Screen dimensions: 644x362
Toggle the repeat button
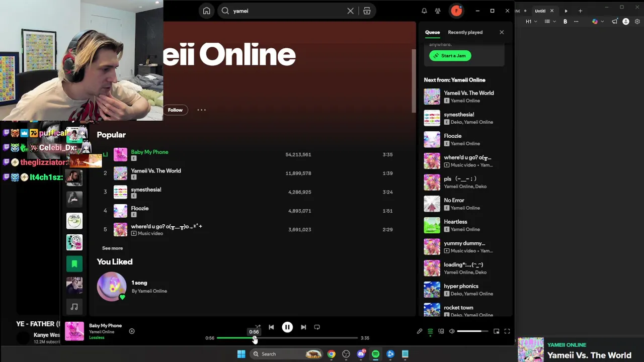(x=317, y=327)
